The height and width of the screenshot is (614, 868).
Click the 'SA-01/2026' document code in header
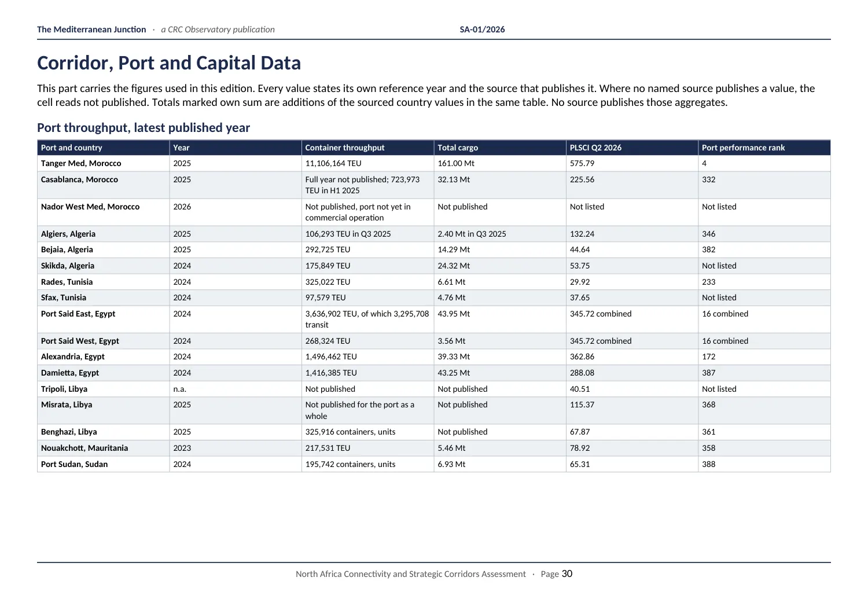[x=482, y=30]
